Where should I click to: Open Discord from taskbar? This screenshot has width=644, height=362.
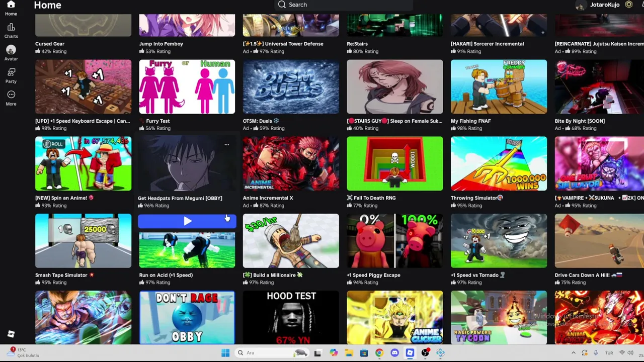(x=394, y=353)
